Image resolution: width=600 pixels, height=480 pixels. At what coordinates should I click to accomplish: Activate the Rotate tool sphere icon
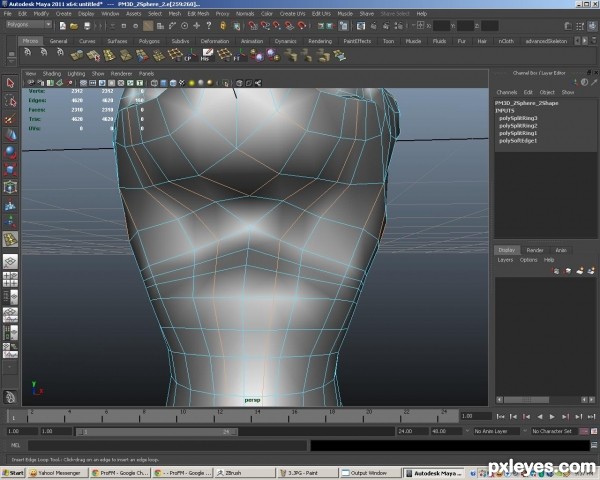(10, 152)
